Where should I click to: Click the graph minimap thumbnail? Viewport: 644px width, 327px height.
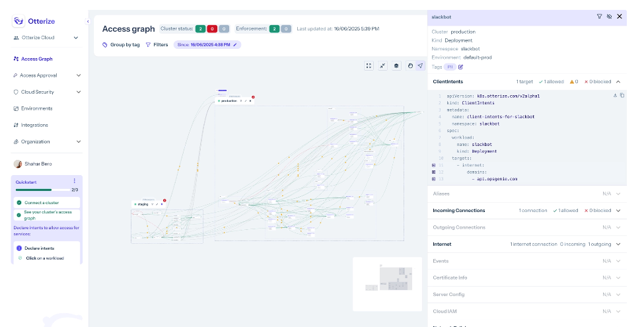point(387,284)
